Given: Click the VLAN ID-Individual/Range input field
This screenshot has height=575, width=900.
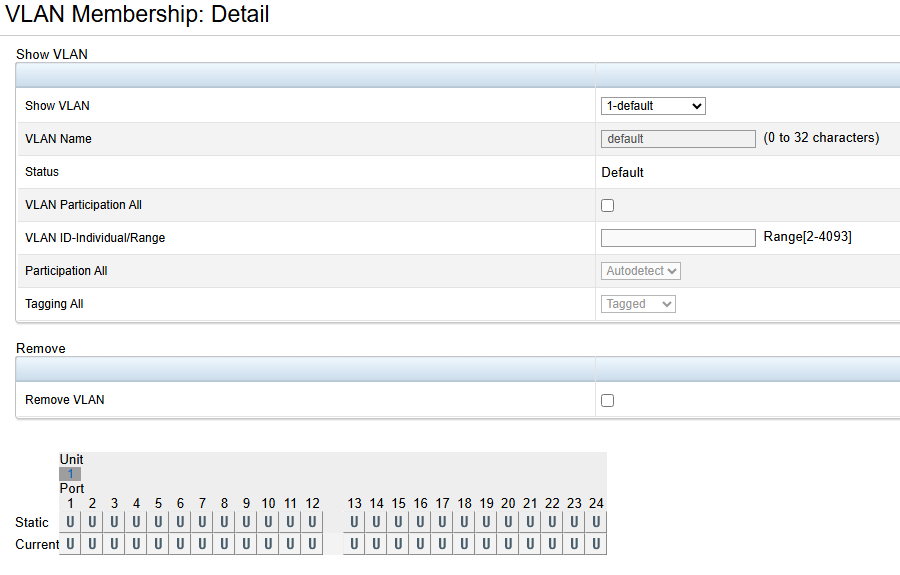Looking at the screenshot, I should point(678,238).
